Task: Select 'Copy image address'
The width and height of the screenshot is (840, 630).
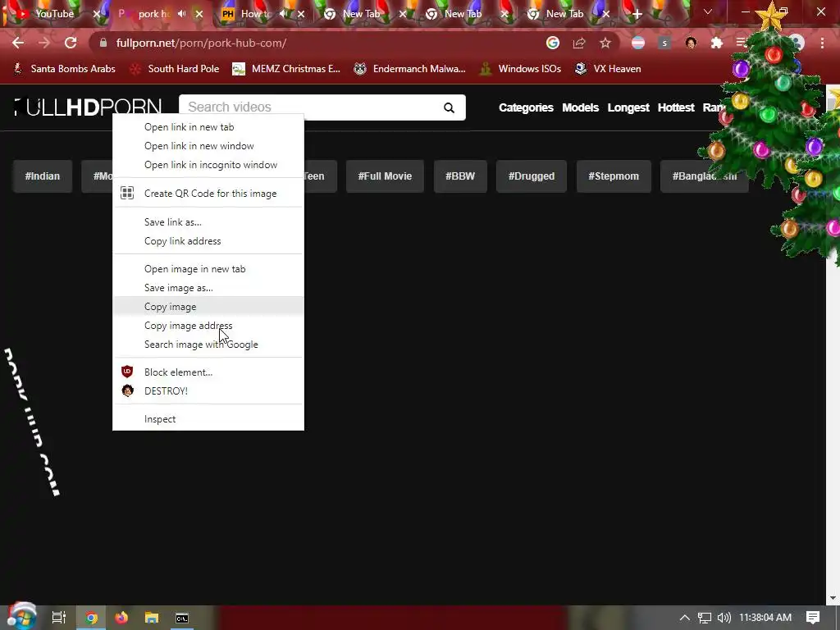Action: click(x=208, y=325)
